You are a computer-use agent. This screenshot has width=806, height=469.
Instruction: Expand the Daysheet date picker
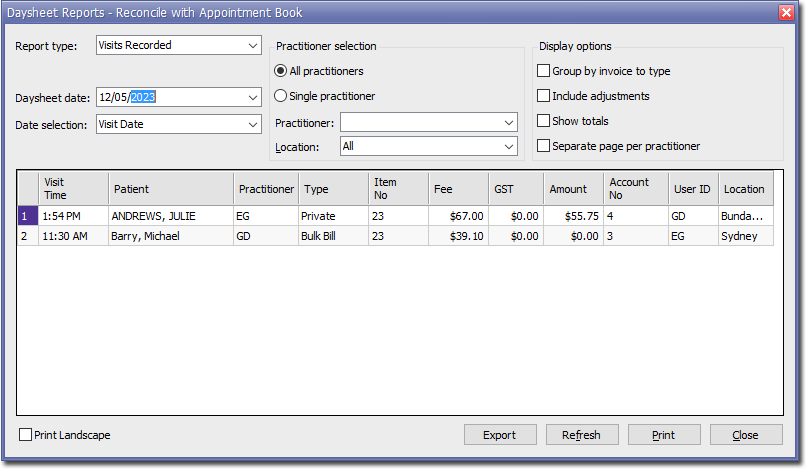point(252,97)
